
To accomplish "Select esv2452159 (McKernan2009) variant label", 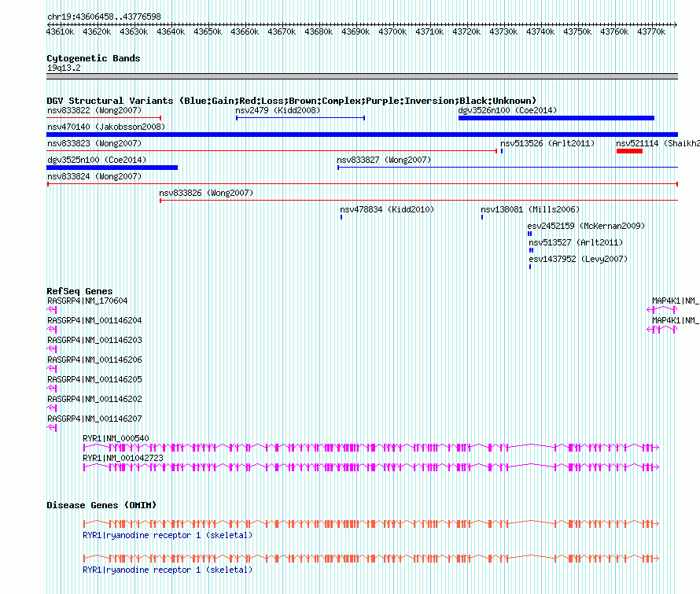I will click(x=586, y=226).
